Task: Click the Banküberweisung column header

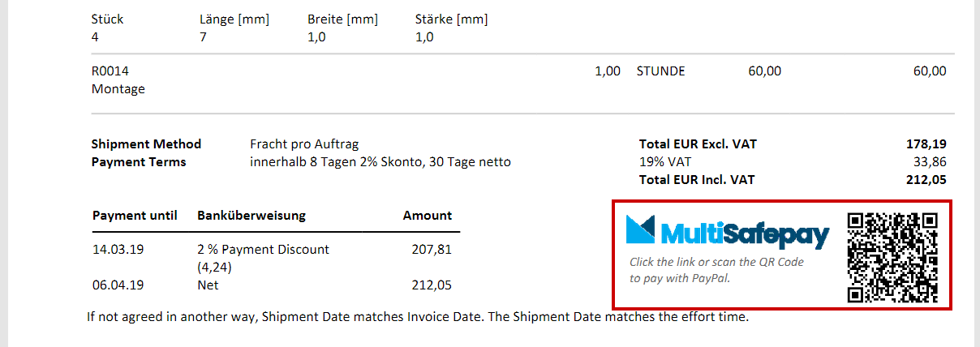Action: [251, 216]
